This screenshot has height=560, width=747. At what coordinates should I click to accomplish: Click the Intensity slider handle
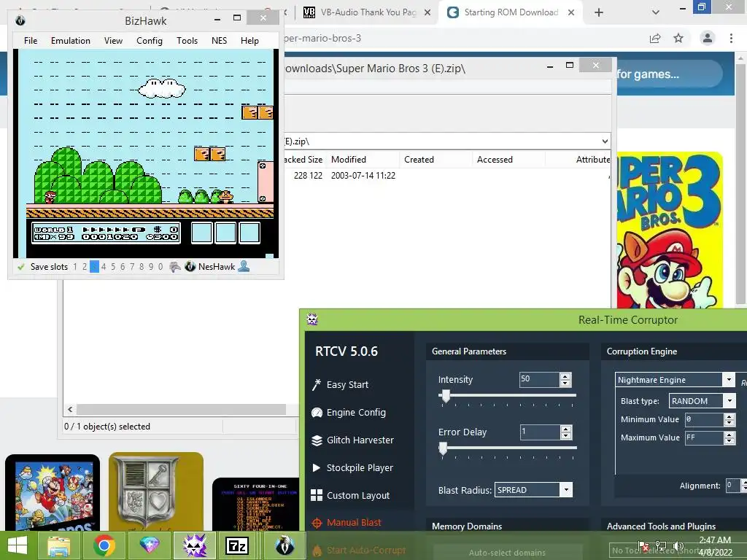[446, 396]
